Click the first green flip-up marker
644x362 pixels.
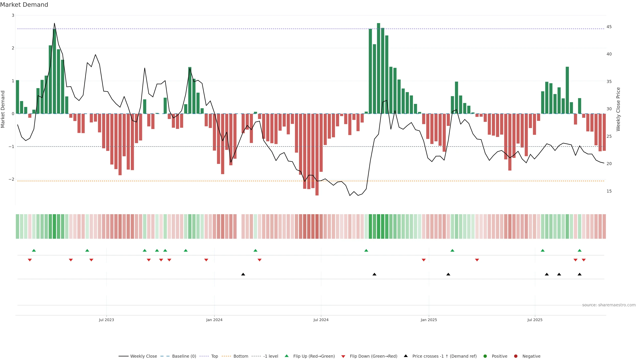click(34, 251)
